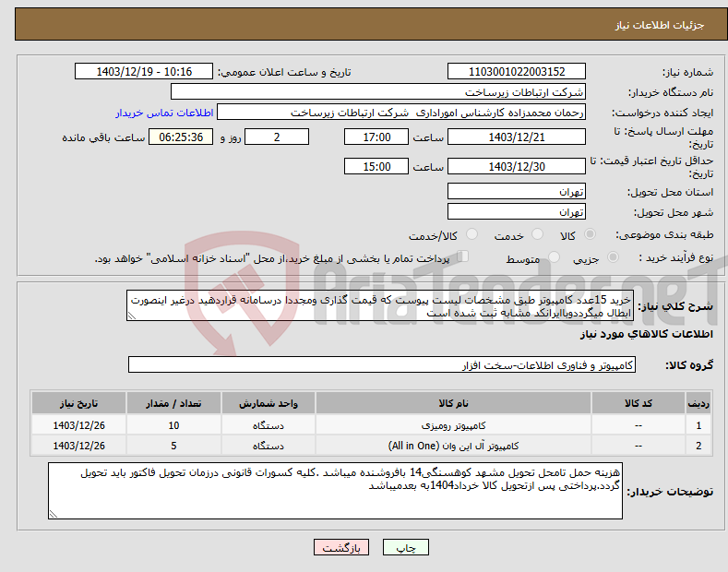This screenshot has height=572, width=728.
Task: Click the تعداد / مقدار column header
Action: [x=173, y=403]
